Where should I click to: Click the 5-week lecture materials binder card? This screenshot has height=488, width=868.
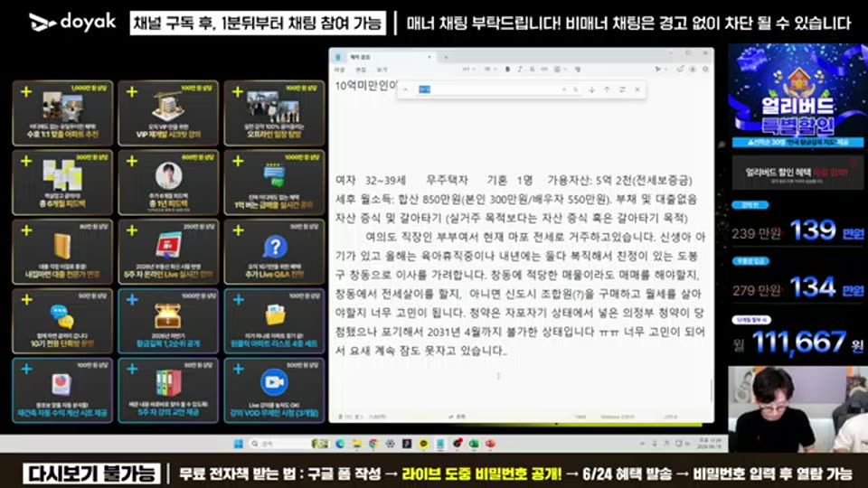168,390
